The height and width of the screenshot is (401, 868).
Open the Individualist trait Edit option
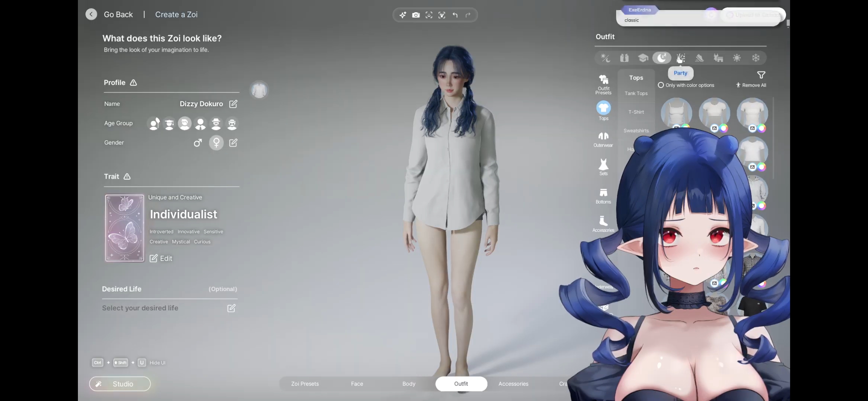(x=161, y=258)
